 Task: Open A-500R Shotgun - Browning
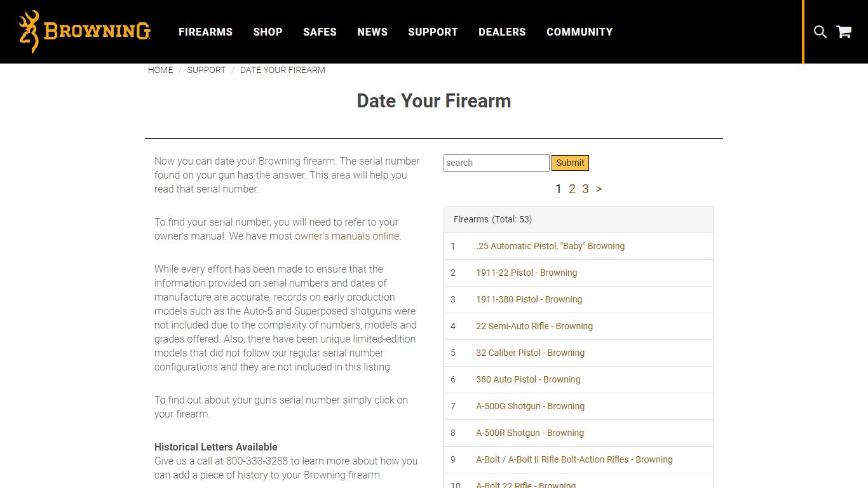(530, 433)
